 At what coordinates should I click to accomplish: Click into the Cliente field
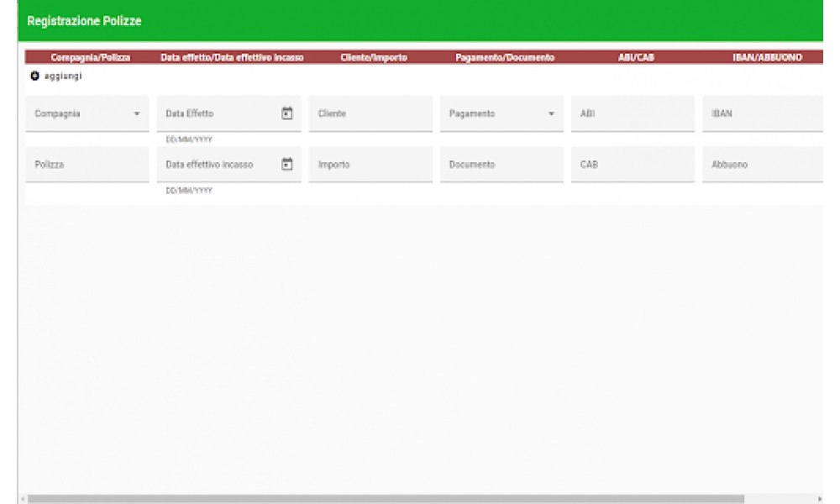(370, 113)
